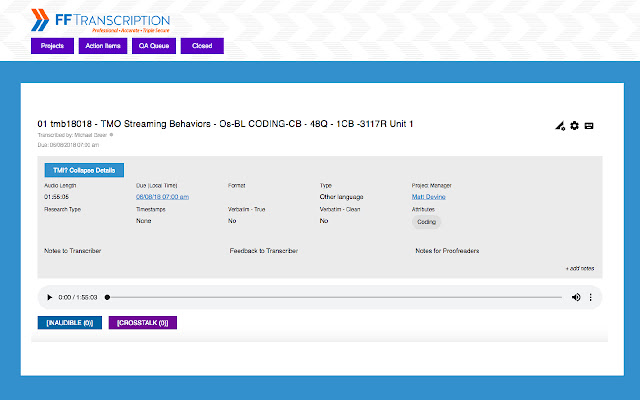The width and height of the screenshot is (640, 400).
Task: Open the Projects tab
Action: (52, 46)
